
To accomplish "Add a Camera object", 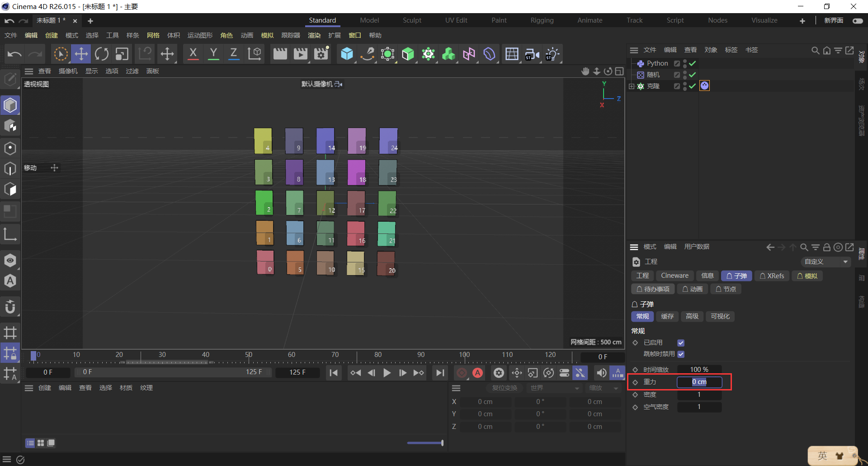I will (532, 54).
